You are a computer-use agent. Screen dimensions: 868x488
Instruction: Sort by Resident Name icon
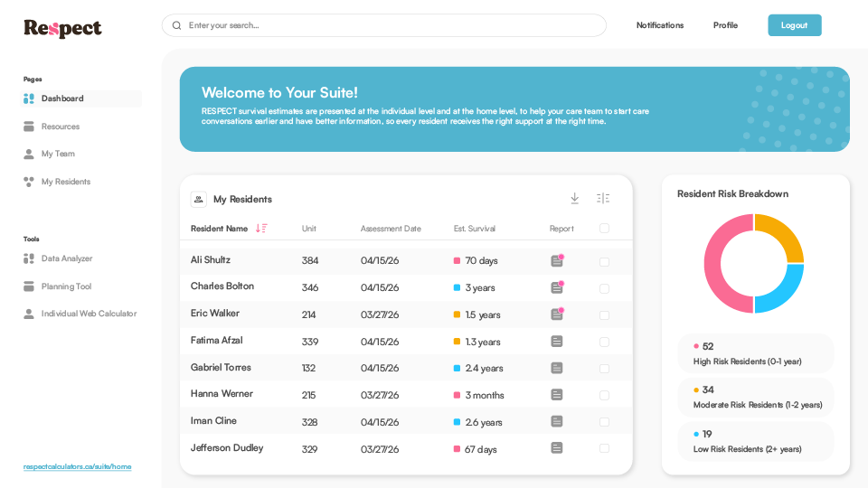pyautogui.click(x=261, y=228)
